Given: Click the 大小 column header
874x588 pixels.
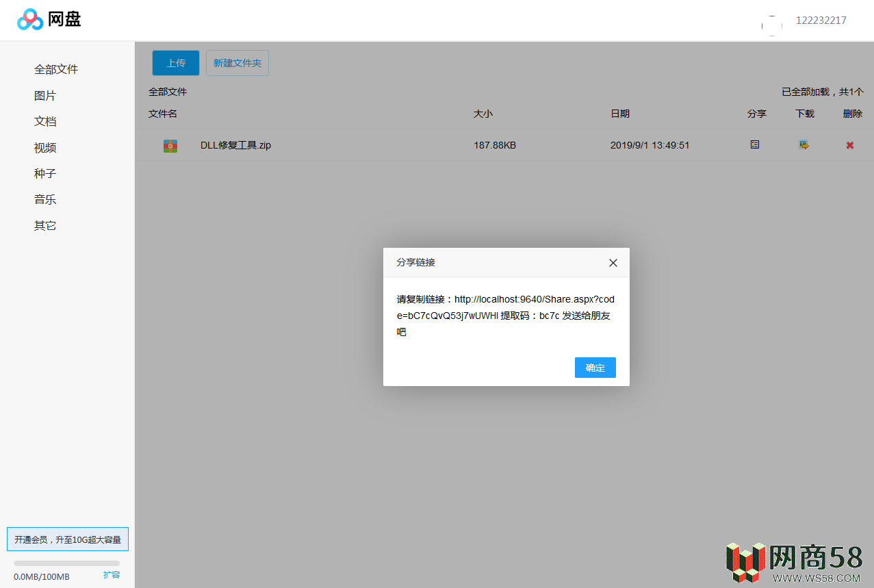Looking at the screenshot, I should (x=483, y=114).
